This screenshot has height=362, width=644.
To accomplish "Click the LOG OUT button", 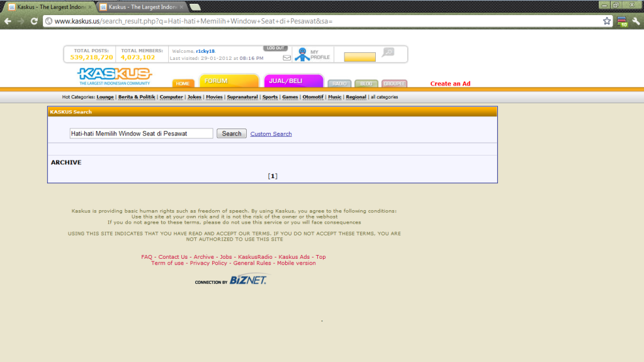I will [x=275, y=48].
